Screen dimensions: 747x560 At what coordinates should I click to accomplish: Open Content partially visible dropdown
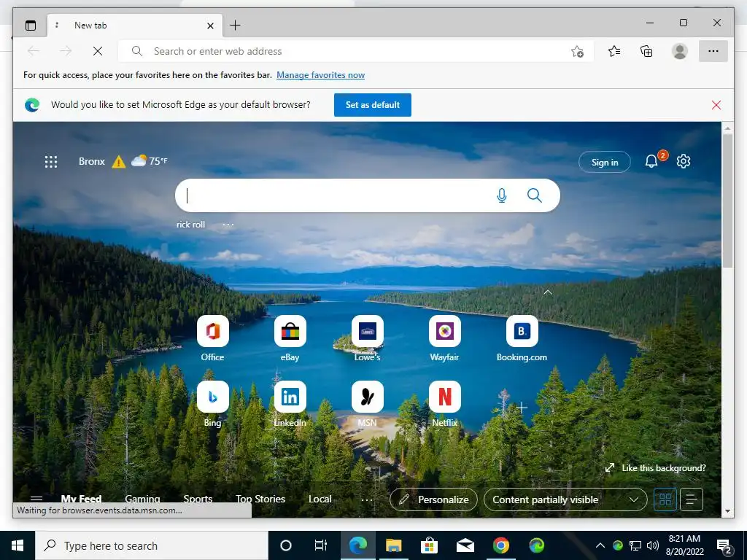tap(565, 499)
